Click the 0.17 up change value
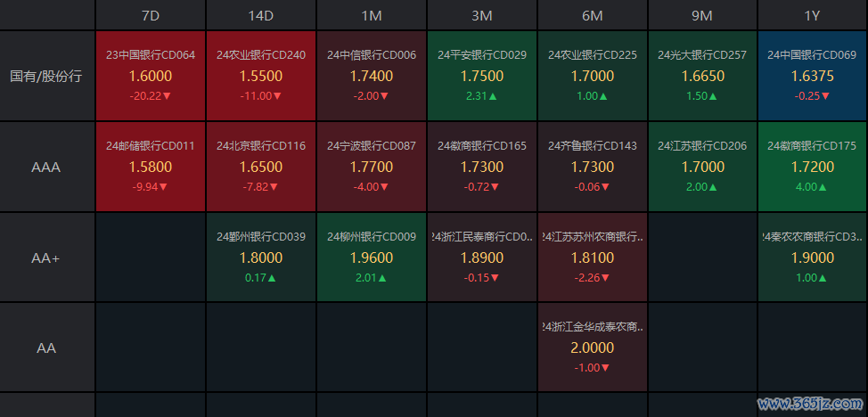Screen dimensions: 868x417 coord(261,277)
